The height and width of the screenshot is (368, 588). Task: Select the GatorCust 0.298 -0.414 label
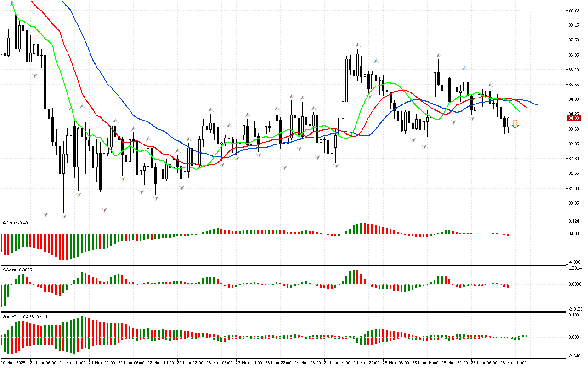click(25, 316)
